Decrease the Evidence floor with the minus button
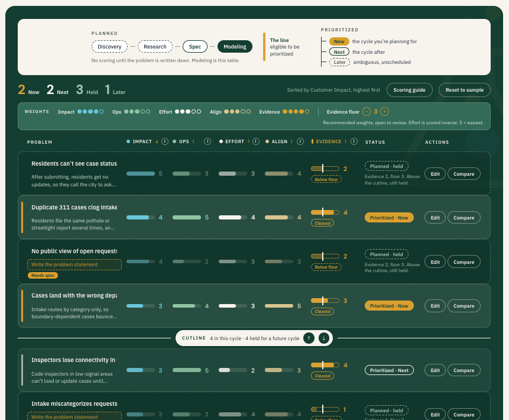Screen dimensions: 509x420 [x=367, y=112]
